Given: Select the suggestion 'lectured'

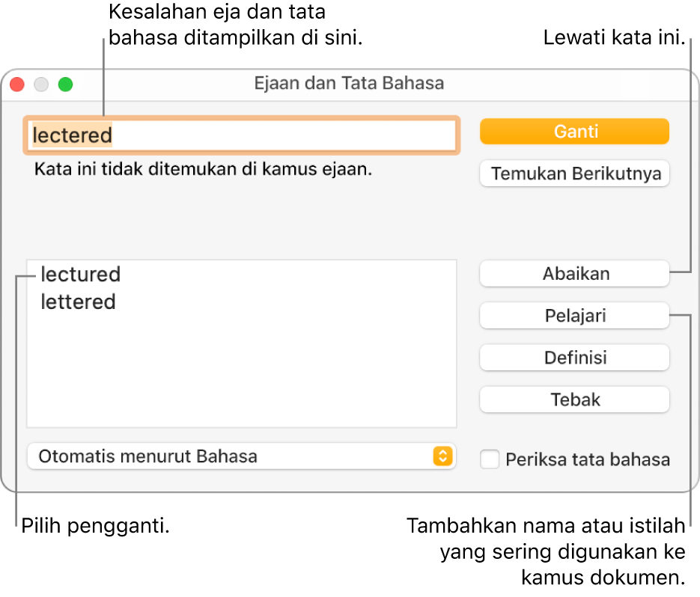Looking at the screenshot, I should [81, 275].
